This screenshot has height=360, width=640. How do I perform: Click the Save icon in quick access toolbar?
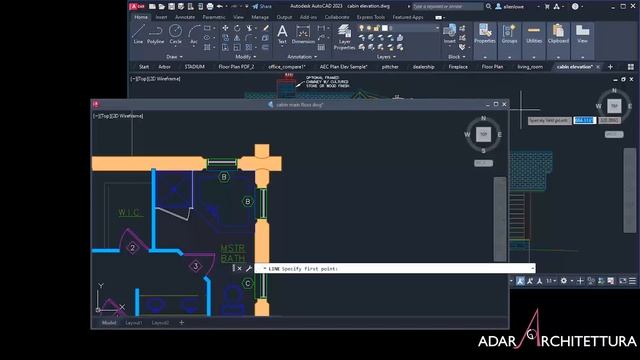(171, 7)
